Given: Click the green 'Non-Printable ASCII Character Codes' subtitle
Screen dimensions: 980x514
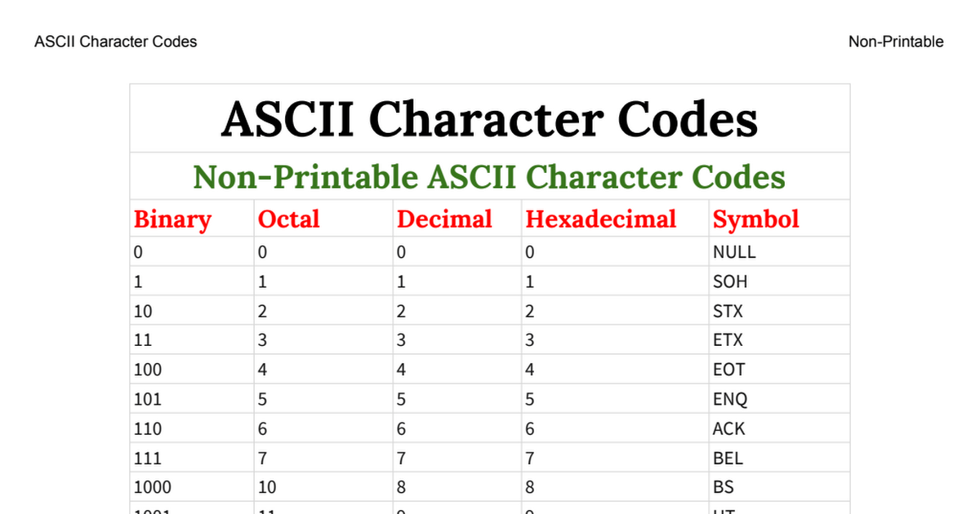Looking at the screenshot, I should 489,177.
